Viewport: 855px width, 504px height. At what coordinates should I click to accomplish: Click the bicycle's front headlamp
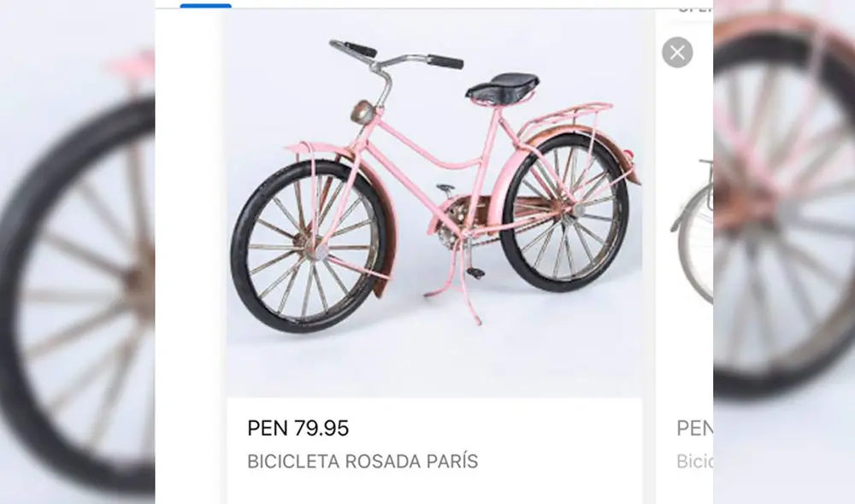coord(365,111)
